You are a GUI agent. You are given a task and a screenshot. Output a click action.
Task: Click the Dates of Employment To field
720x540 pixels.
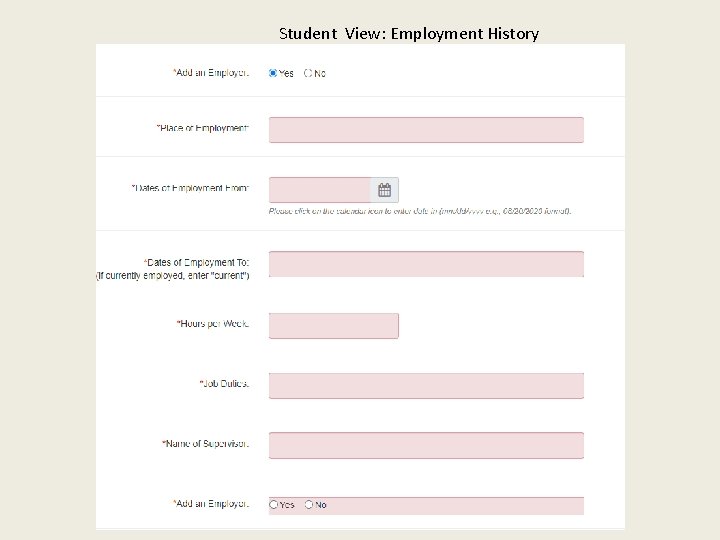point(426,264)
